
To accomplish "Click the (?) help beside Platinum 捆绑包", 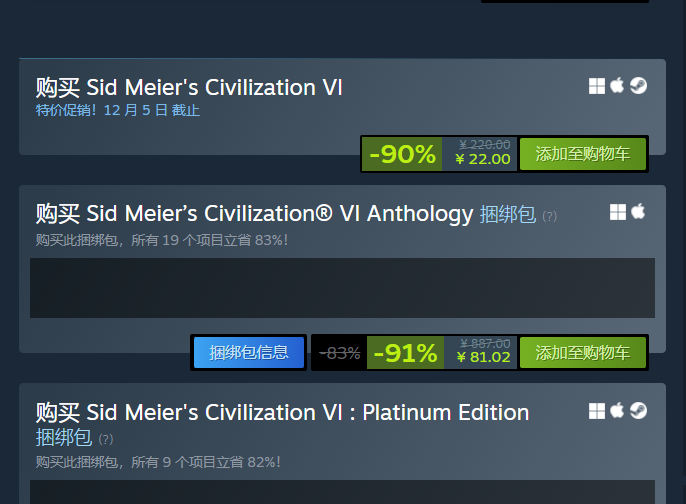I will (105, 439).
